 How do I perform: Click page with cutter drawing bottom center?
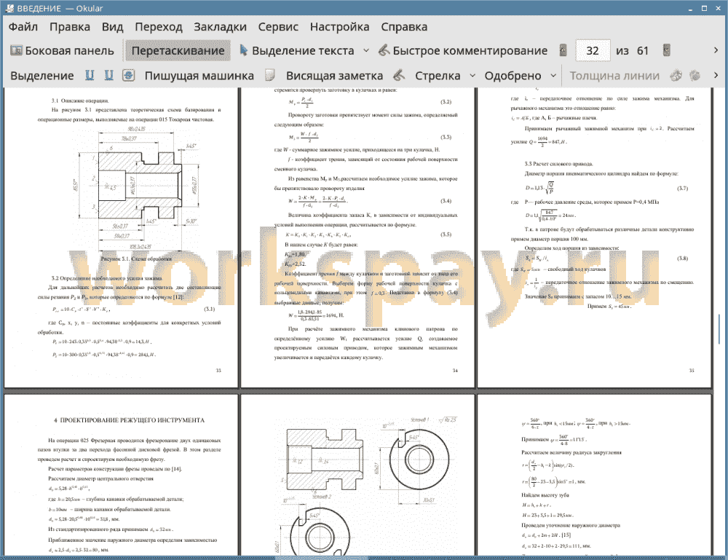[357, 475]
